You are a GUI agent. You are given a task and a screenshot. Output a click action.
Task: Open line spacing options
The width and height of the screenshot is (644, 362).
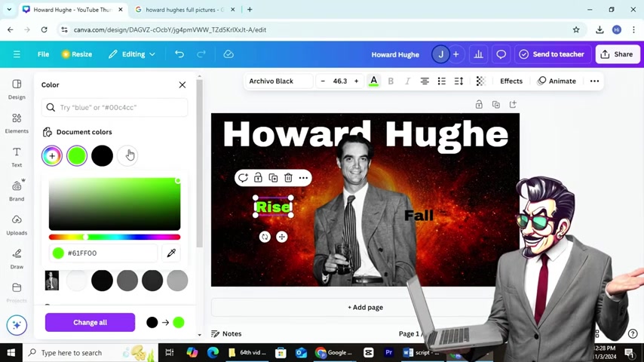click(458, 81)
